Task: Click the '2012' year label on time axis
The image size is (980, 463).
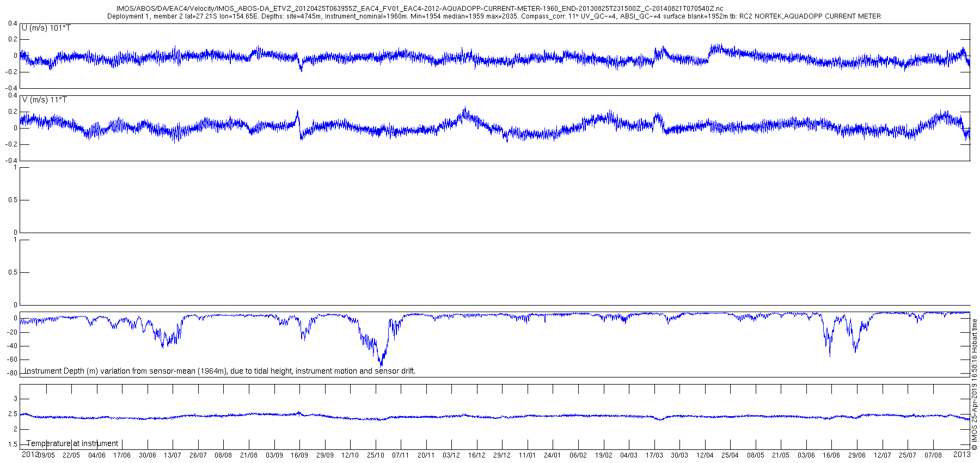Action: (x=30, y=454)
